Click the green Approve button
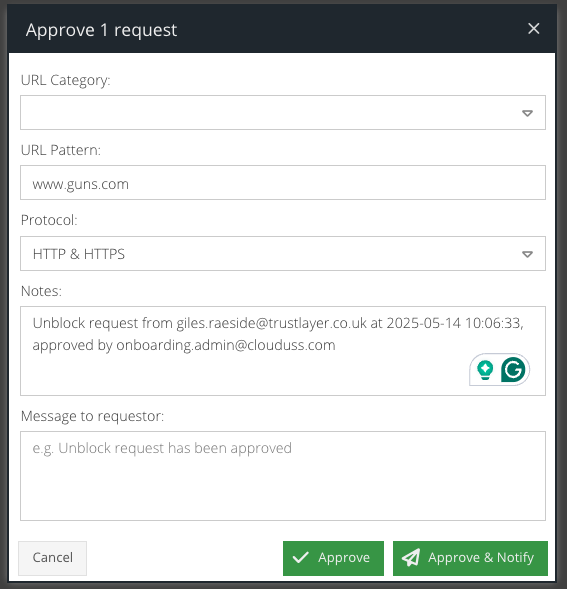Viewport: 567px width, 589px height. pyautogui.click(x=333, y=558)
